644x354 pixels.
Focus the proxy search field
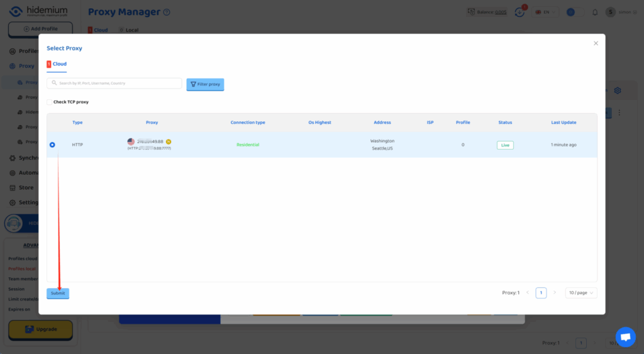pos(114,83)
